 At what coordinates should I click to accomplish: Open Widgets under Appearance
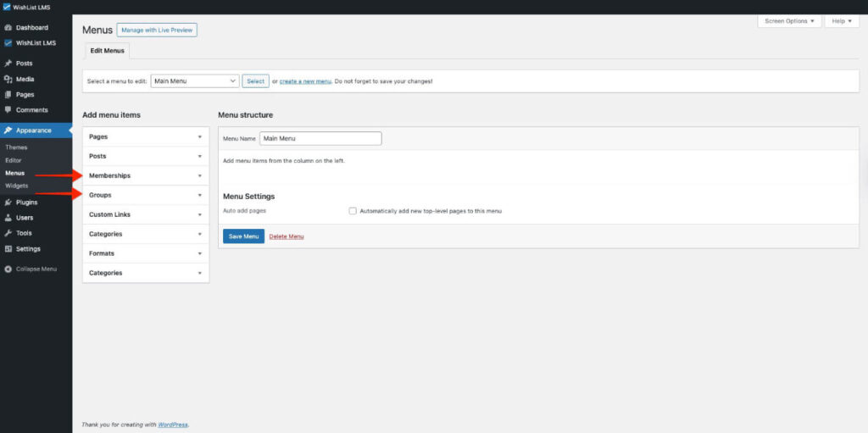pos(17,186)
